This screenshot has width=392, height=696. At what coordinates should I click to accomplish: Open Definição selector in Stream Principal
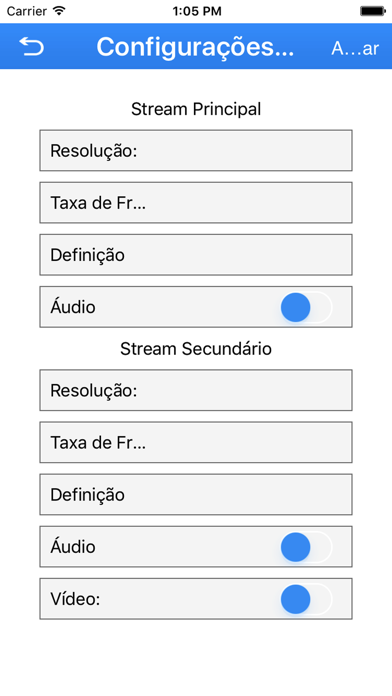(196, 255)
